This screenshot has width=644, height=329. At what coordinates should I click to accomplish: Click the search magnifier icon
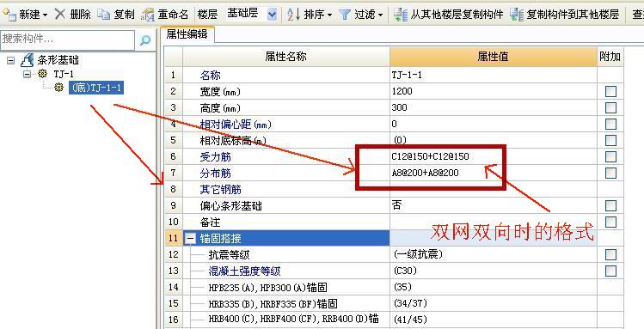pyautogui.click(x=145, y=40)
